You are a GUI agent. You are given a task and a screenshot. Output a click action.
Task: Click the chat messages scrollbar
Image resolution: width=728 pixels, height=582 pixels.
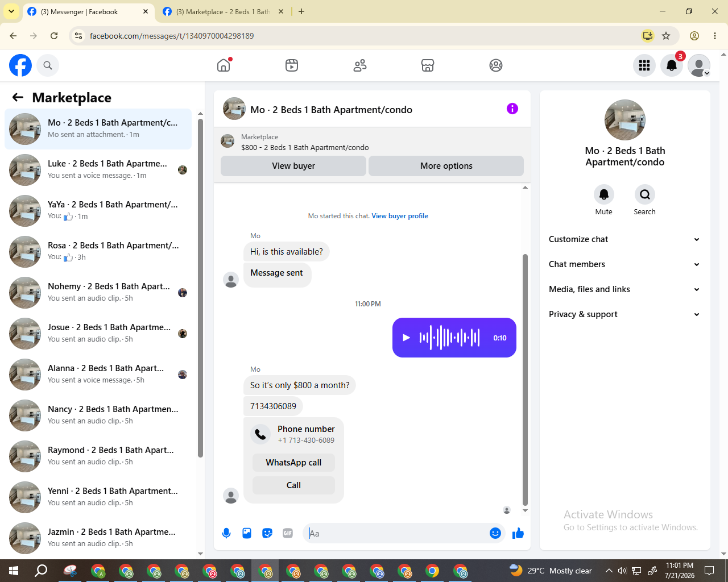point(525,380)
